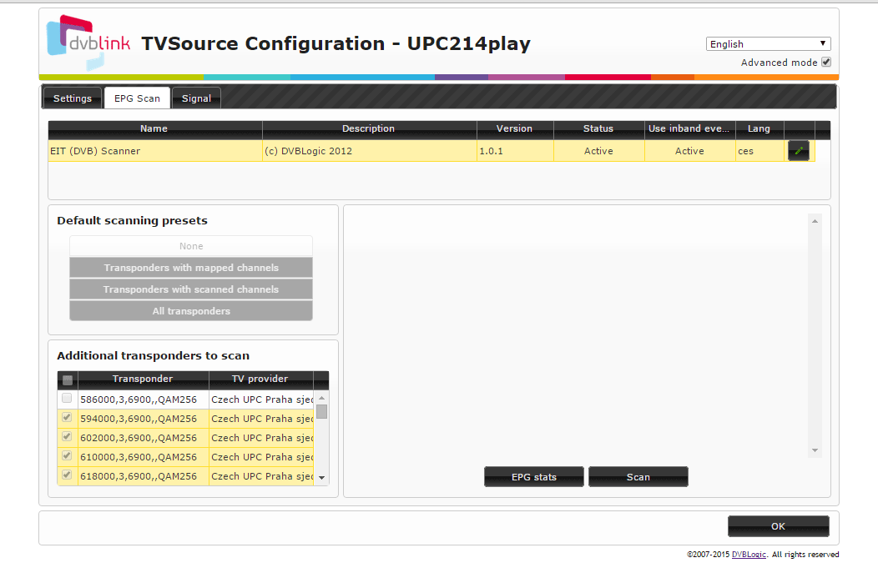Click TV provider cell for 618000 transponder
Image resolution: width=878 pixels, height=588 pixels.
pos(261,476)
